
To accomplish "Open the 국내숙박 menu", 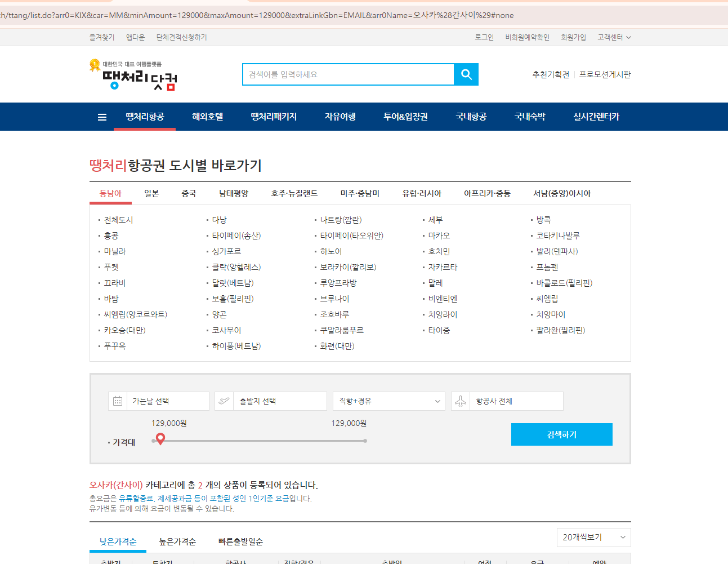I will 530,117.
